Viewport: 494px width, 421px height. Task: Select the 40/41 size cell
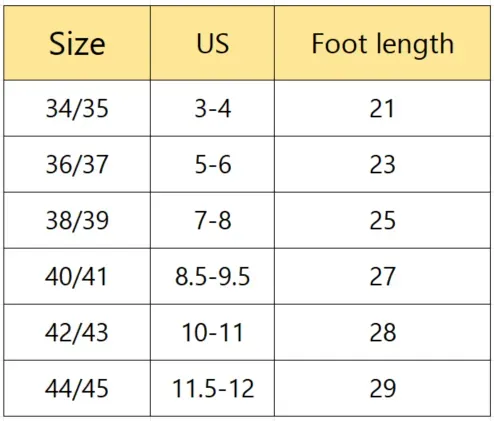coord(77,276)
